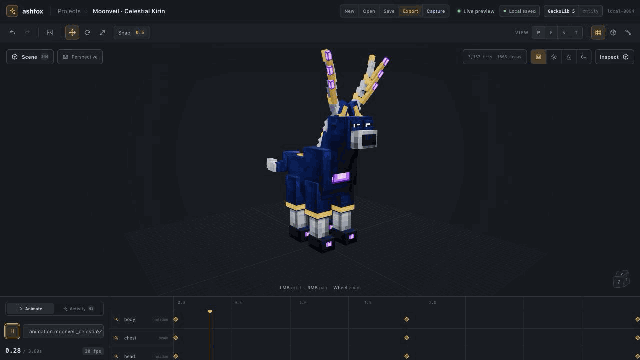This screenshot has height=360, width=640.
Task: Click the timeline playhead marker
Action: pyautogui.click(x=210, y=311)
